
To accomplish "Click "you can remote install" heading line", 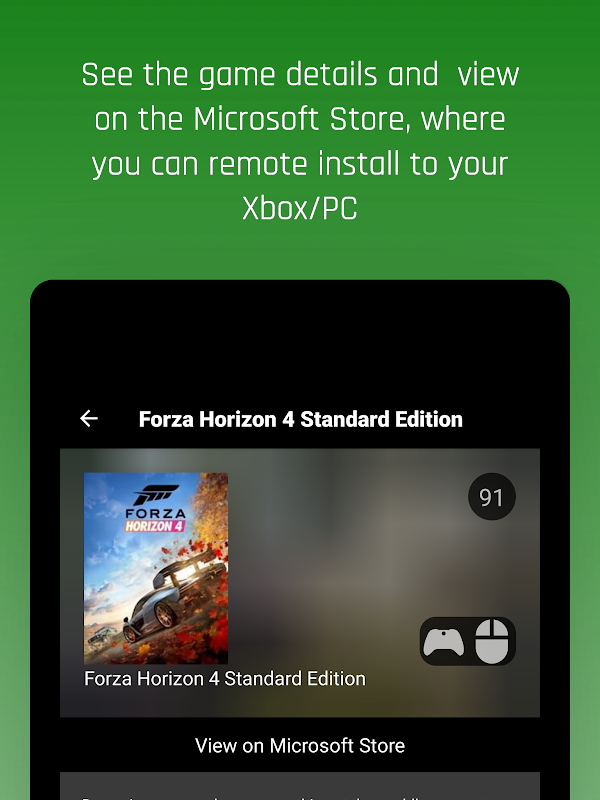I will click(300, 164).
